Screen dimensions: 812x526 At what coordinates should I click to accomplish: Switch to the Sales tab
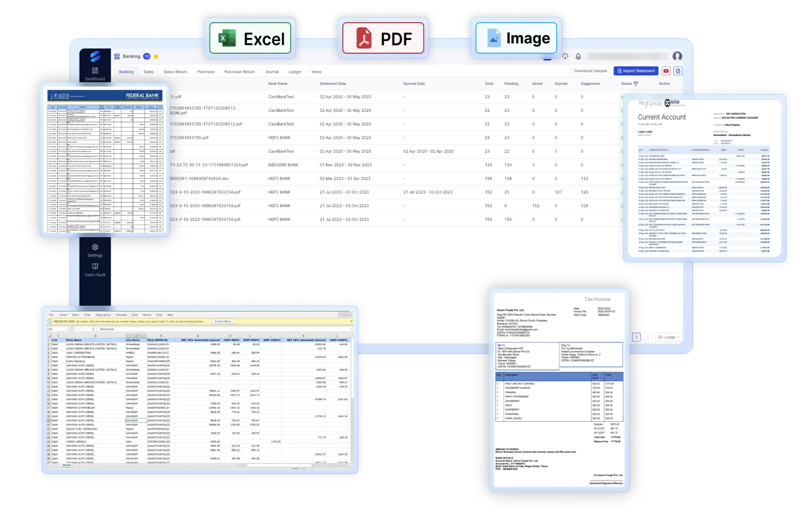(x=149, y=72)
